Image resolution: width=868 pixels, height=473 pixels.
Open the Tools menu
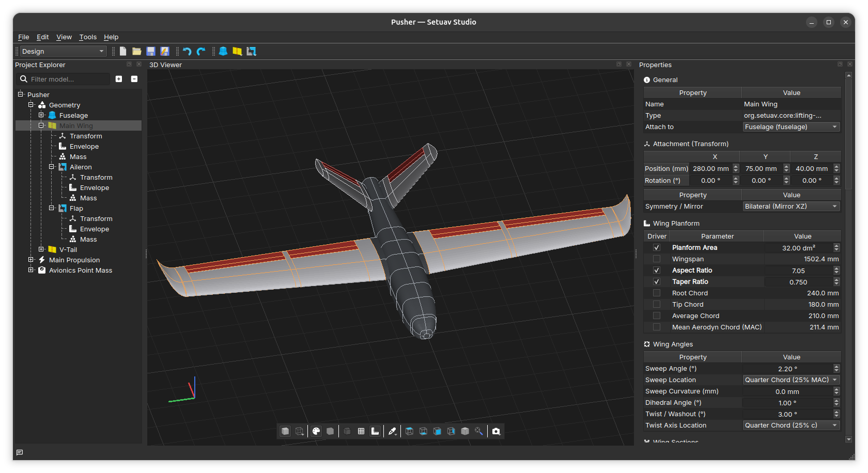coord(88,37)
